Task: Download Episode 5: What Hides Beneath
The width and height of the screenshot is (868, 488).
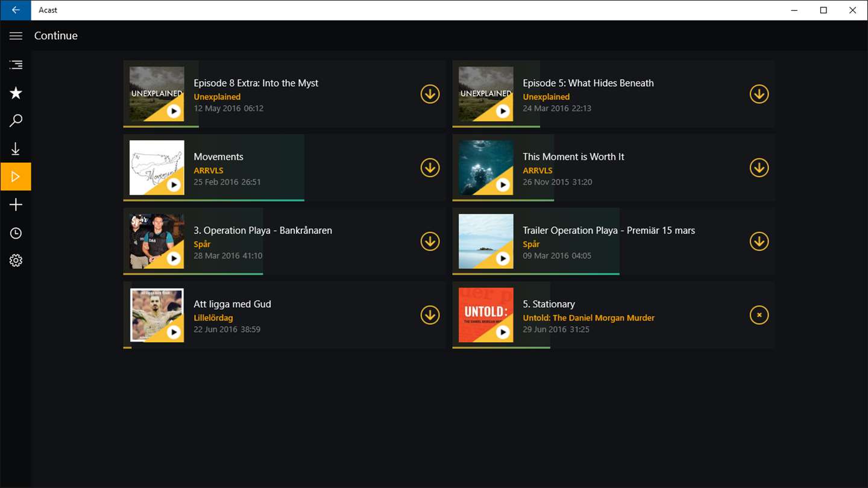Action: coord(759,94)
